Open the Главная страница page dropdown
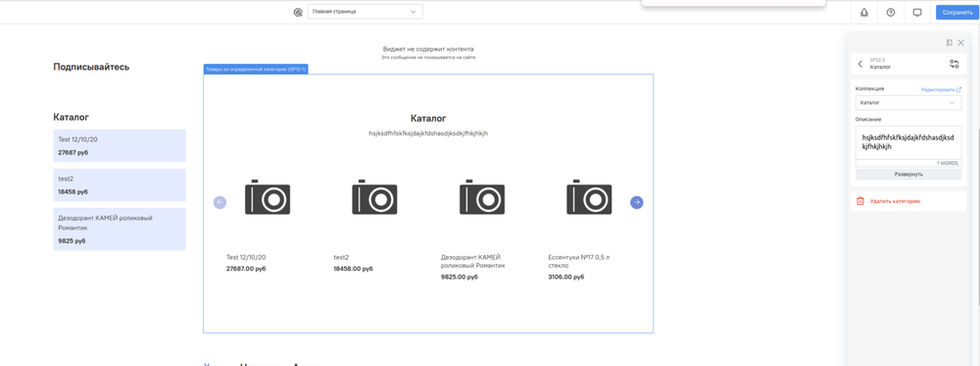 (x=365, y=12)
